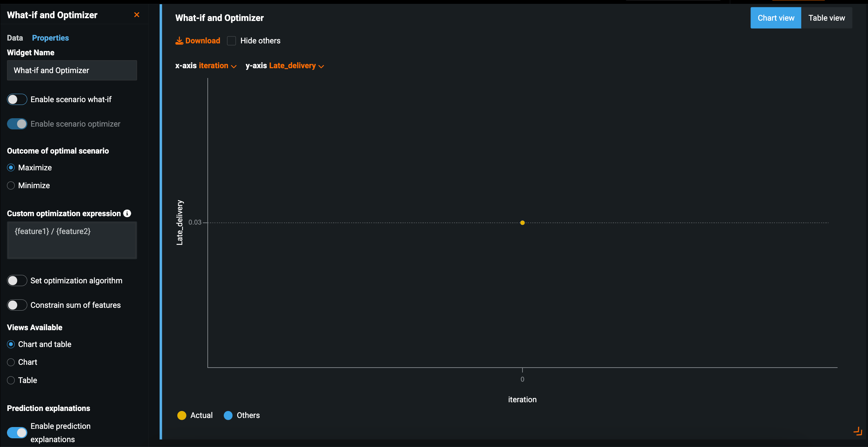Click the yellow Actual legend marker
Screen dimensions: 868x447
pyautogui.click(x=182, y=415)
